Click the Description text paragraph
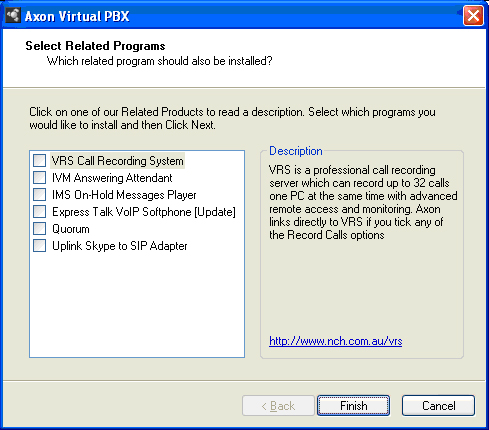Screen dimensions: 489x430 (x=363, y=202)
